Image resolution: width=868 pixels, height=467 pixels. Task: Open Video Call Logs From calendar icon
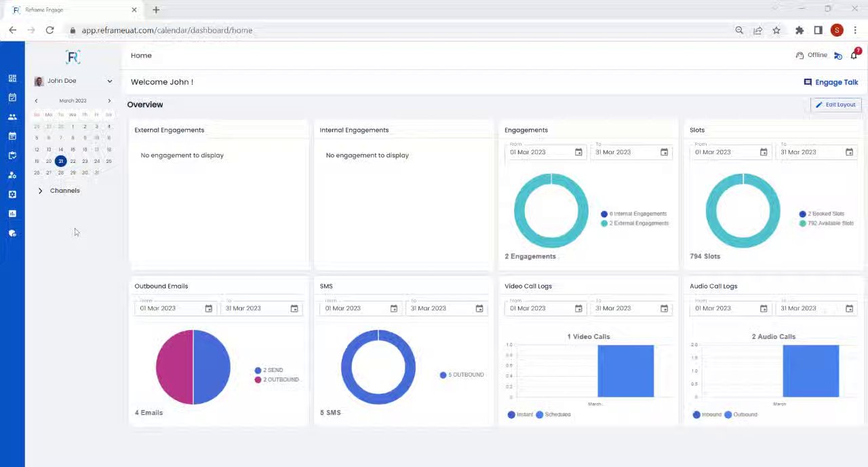[x=578, y=308]
